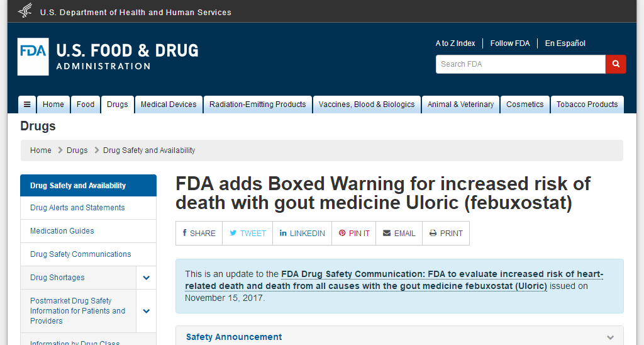This screenshot has height=345, width=644.
Task: Click the red search magnifier button
Action: pyautogui.click(x=616, y=64)
